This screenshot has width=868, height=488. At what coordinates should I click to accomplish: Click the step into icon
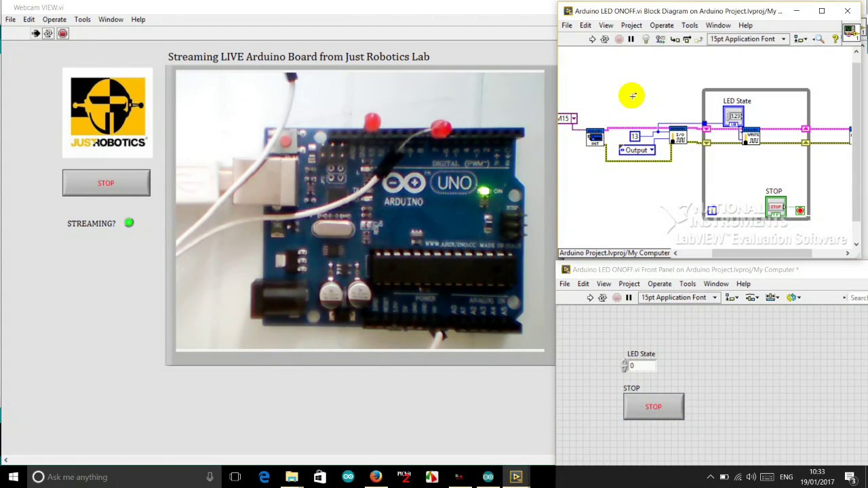click(675, 39)
